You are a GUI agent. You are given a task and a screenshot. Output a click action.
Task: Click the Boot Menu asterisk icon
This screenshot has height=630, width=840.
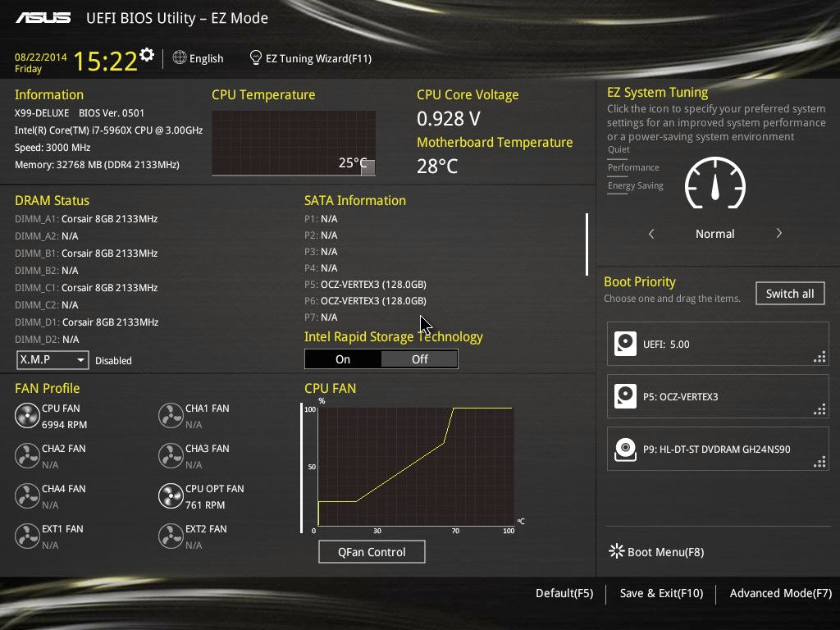pyautogui.click(x=617, y=551)
